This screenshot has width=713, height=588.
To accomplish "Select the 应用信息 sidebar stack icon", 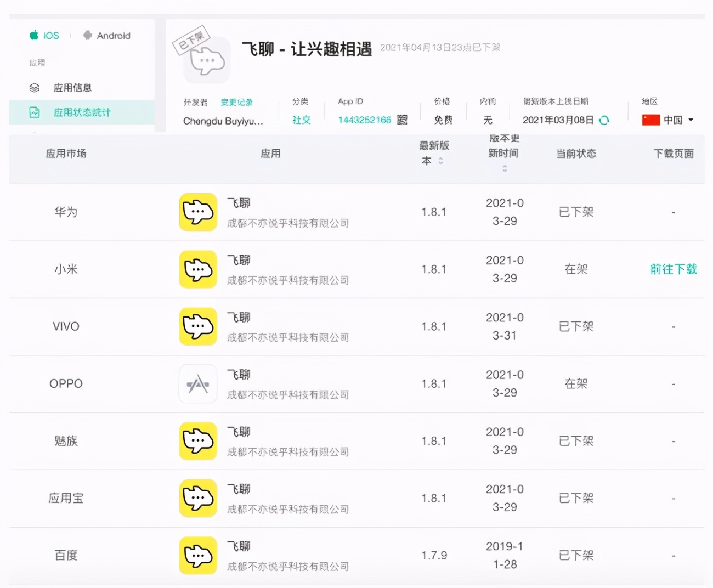I will tap(34, 87).
